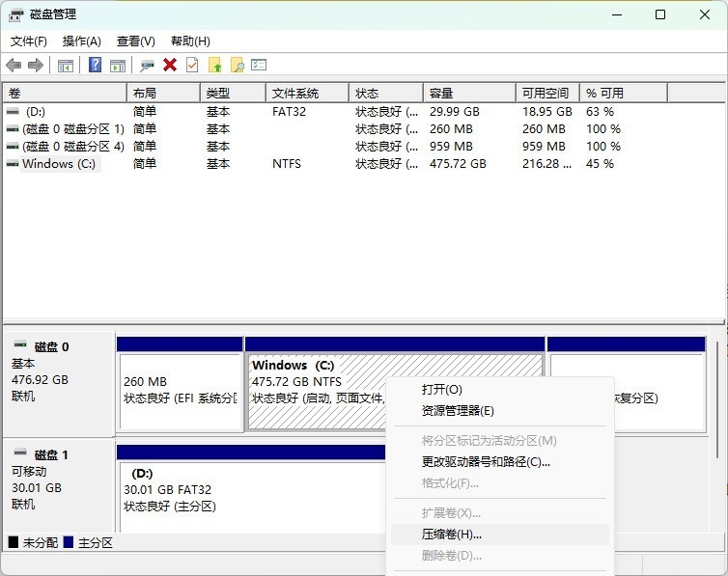Click the settings list icon at toolbar end

259,65
